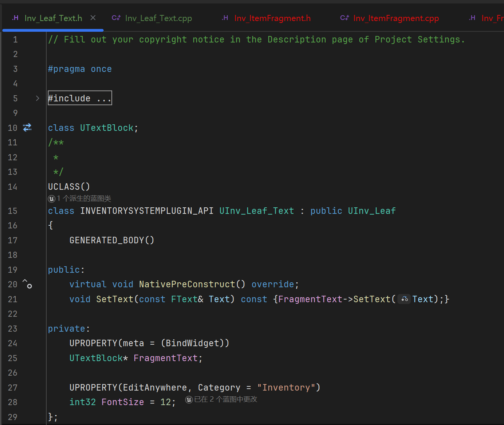Expand the folded #include block chevron

click(38, 98)
